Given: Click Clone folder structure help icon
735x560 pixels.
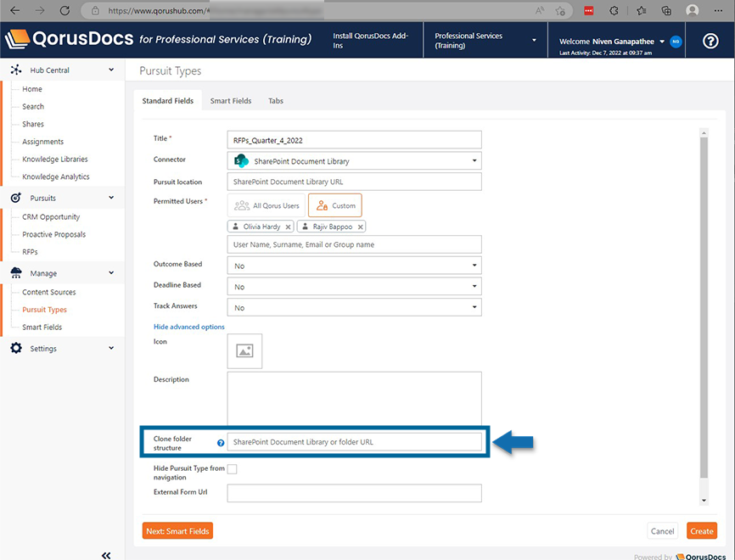Looking at the screenshot, I should pos(221,443).
